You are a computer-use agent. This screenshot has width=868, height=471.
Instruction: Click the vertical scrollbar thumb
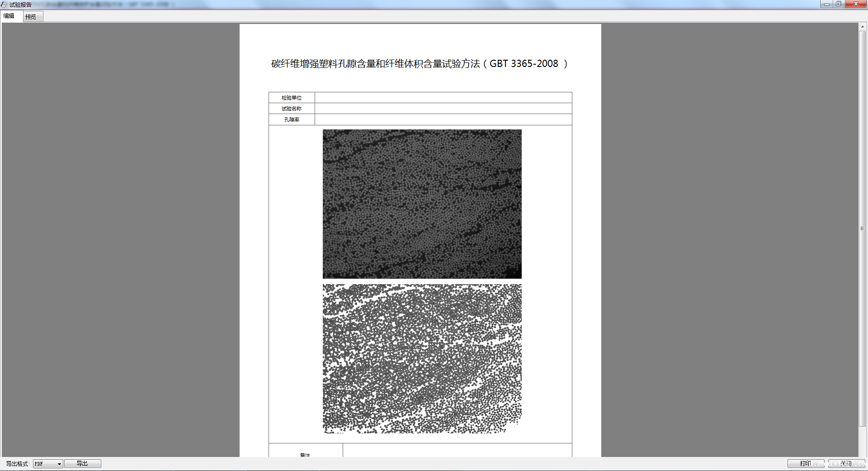pos(862,228)
